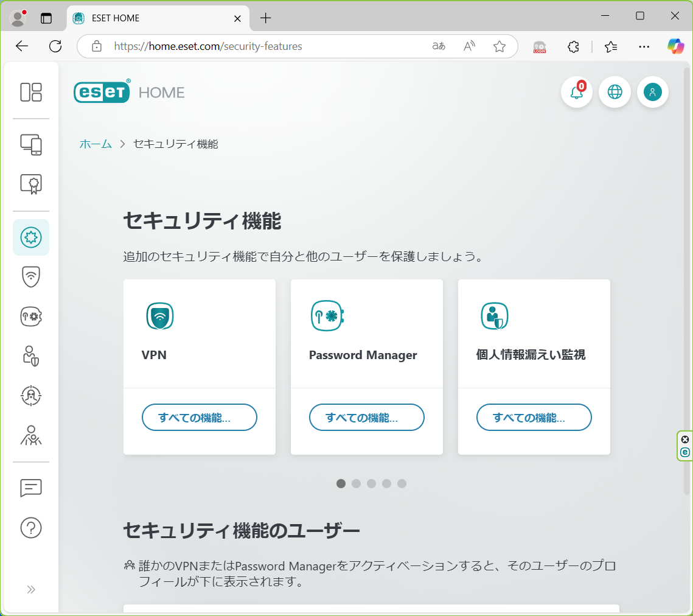Click the セキュリティ機能のユーザー heading

point(242,530)
